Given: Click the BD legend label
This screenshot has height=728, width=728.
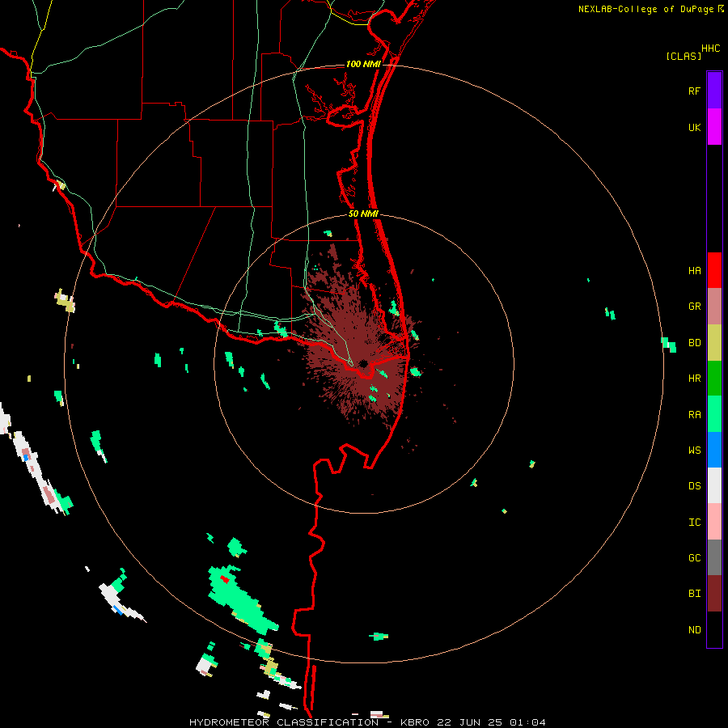Looking at the screenshot, I should pyautogui.click(x=694, y=343).
